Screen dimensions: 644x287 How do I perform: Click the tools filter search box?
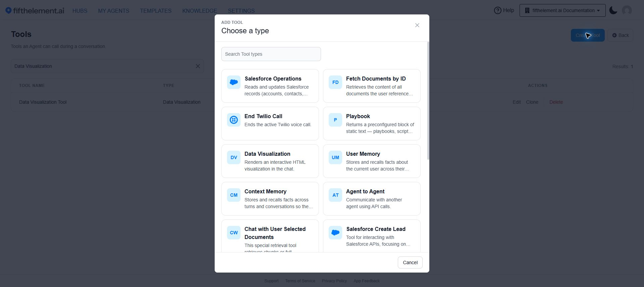tap(107, 66)
